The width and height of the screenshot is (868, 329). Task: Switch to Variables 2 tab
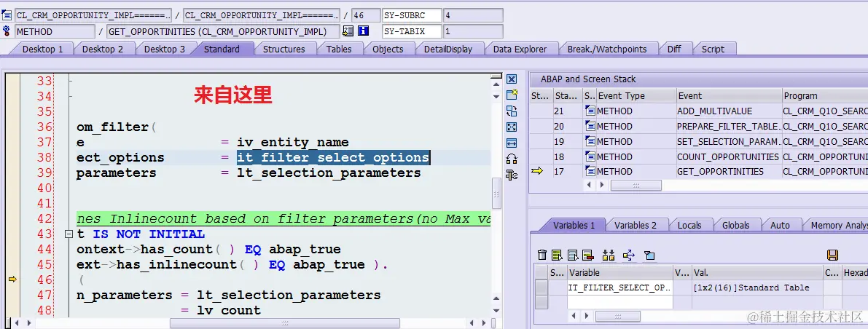point(636,225)
